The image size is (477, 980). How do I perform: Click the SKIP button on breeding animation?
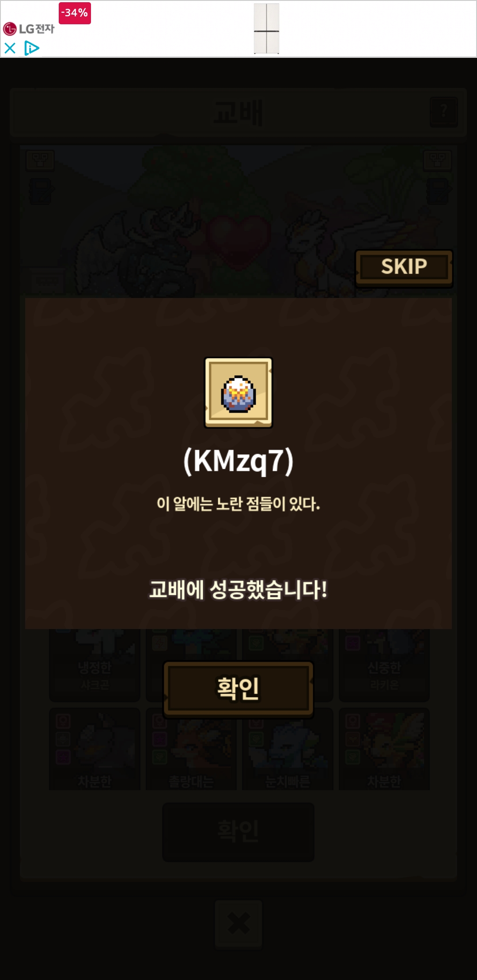click(404, 268)
